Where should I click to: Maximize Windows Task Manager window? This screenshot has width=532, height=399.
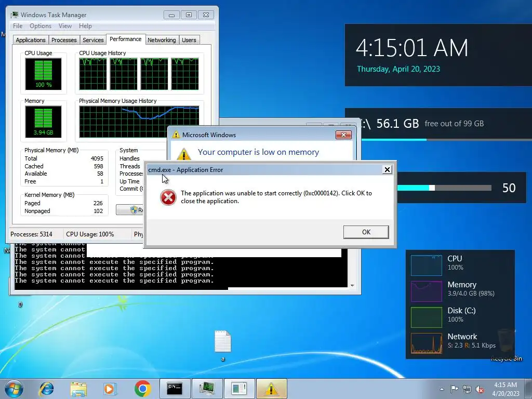pyautogui.click(x=189, y=15)
